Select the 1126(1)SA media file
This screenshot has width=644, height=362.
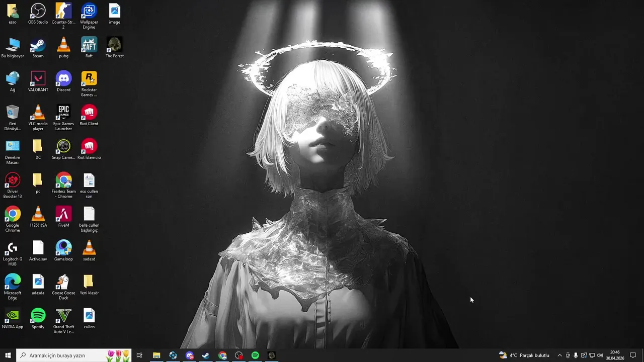tap(38, 216)
